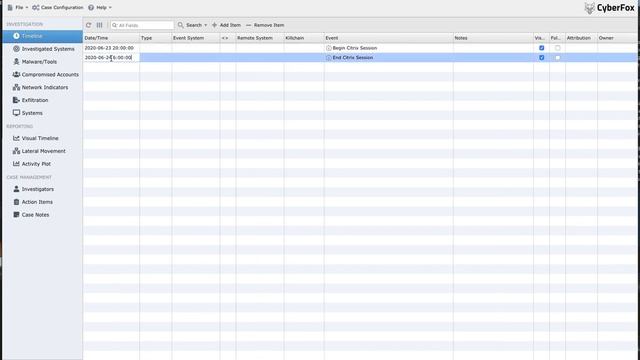Click the Help question mark icon

(91, 7)
